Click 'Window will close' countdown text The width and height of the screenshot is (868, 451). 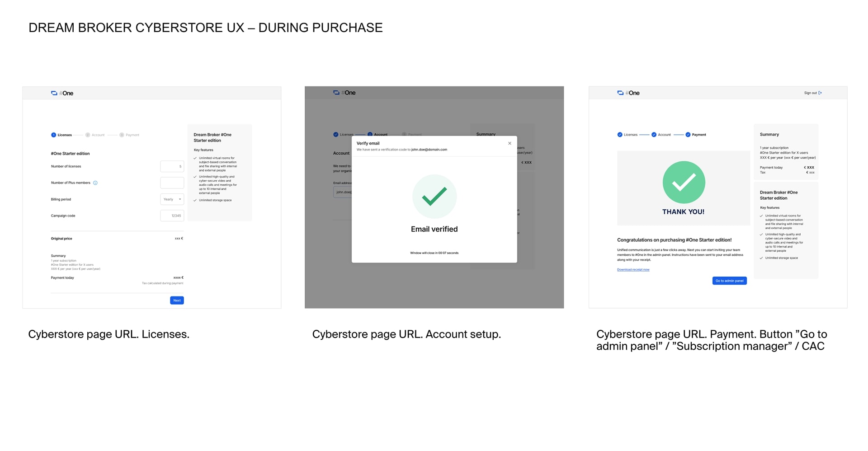(434, 253)
